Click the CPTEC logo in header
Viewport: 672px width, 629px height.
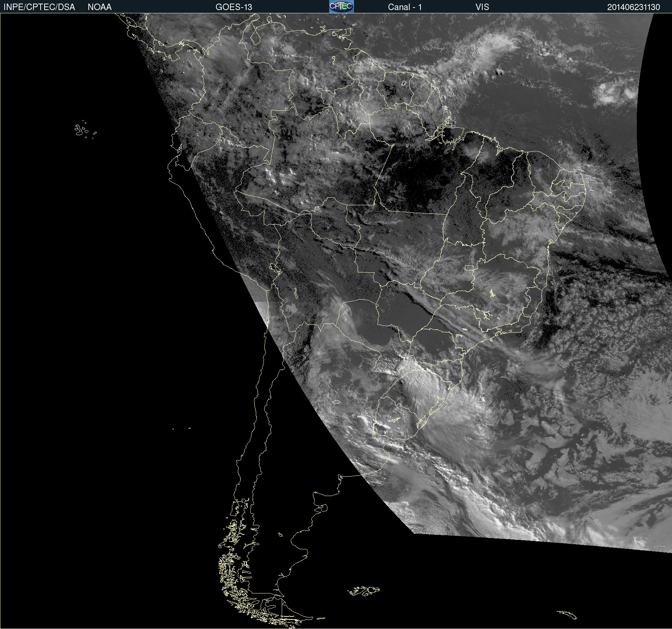341,6
